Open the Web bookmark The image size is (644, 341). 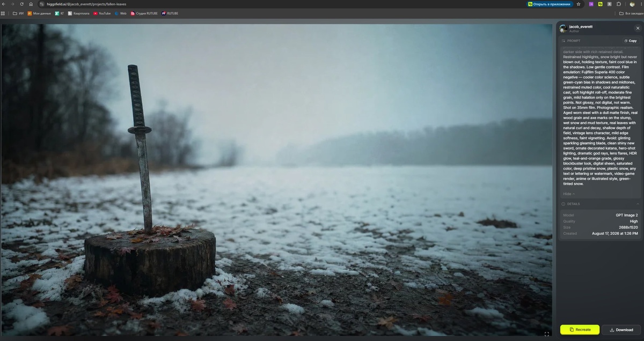pos(120,13)
